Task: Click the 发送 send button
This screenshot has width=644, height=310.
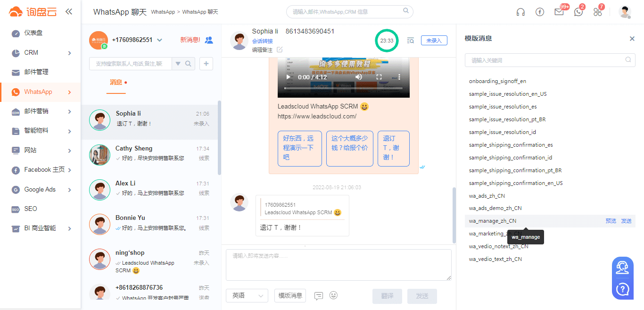Action: [422, 296]
